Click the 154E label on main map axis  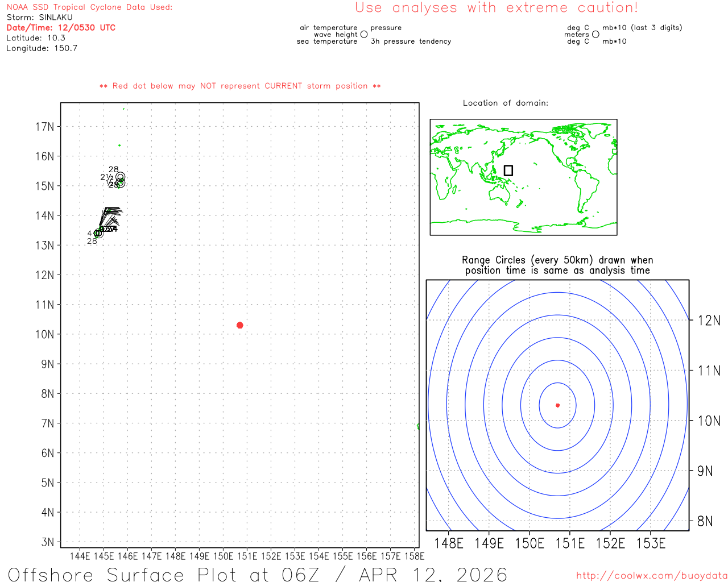[318, 556]
